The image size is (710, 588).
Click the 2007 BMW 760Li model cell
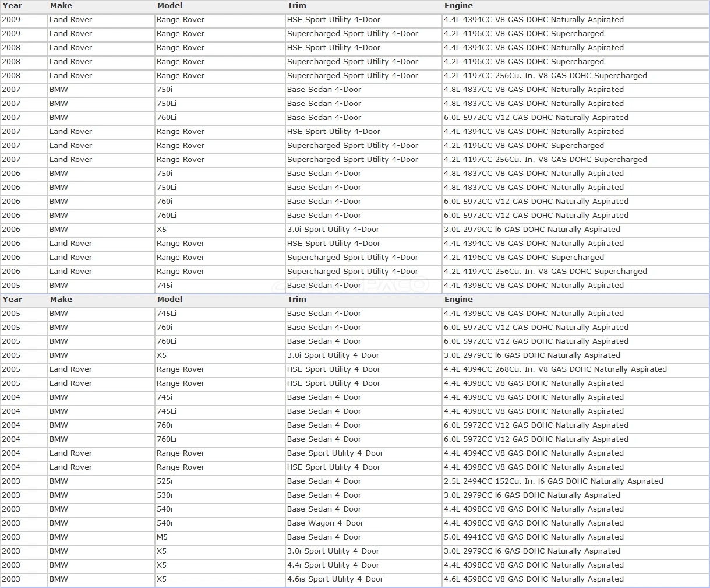click(220, 118)
